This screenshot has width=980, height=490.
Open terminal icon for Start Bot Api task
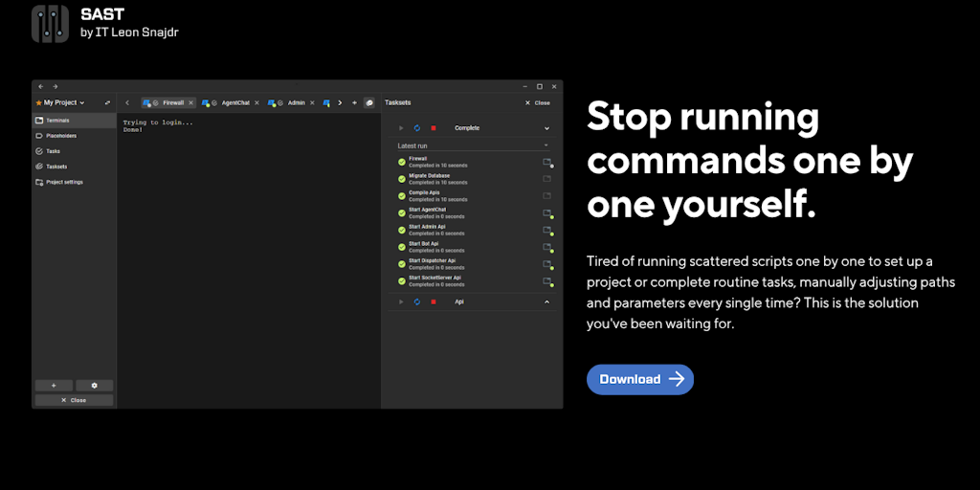click(x=546, y=247)
